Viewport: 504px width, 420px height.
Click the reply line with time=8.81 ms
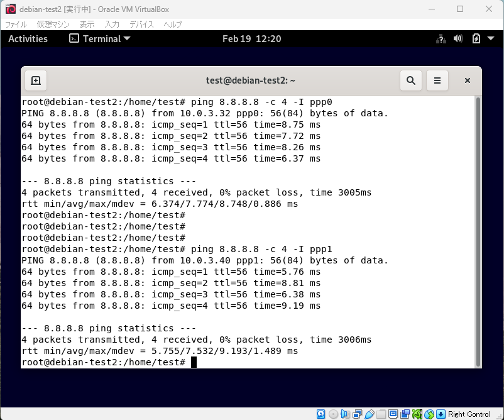[171, 283]
